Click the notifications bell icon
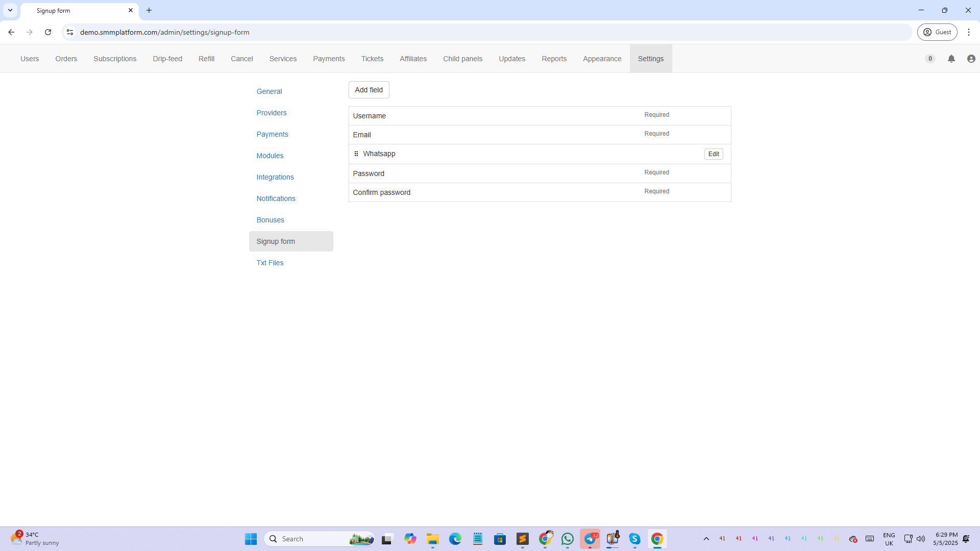This screenshot has height=551, width=980. (951, 59)
